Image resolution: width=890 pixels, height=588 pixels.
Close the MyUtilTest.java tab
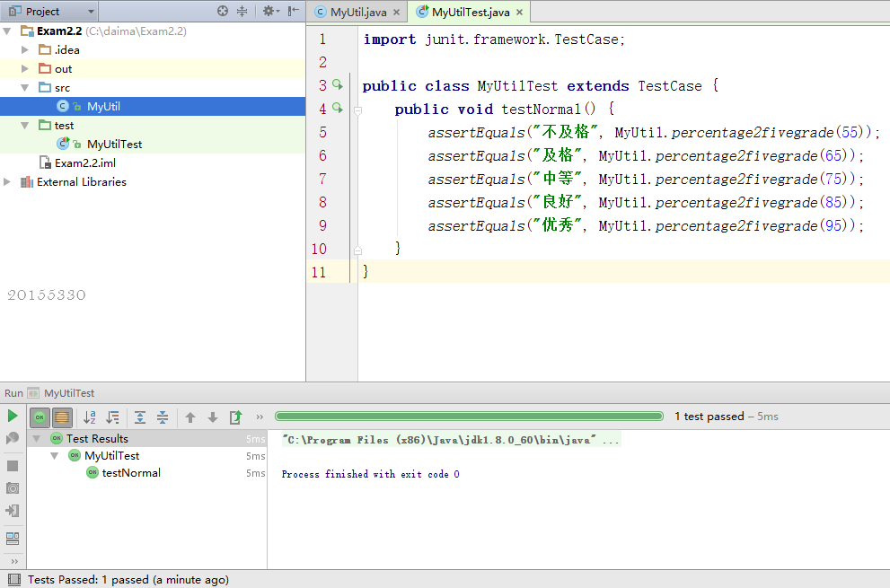[x=519, y=12]
